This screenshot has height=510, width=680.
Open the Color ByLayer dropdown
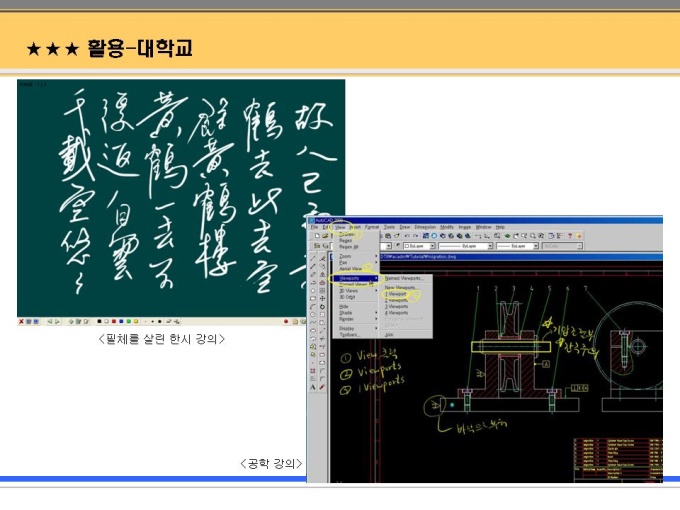click(x=419, y=246)
